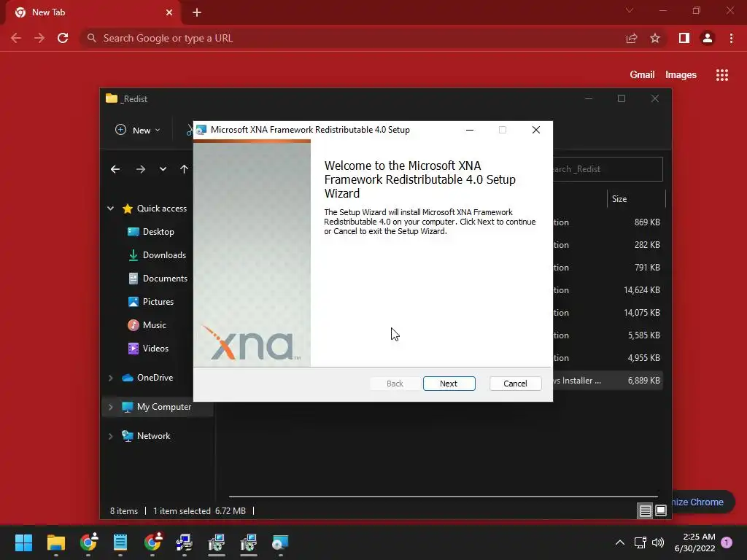Viewport: 747px width, 560px height.
Task: Select the 14,624 KB file row
Action: click(x=608, y=290)
